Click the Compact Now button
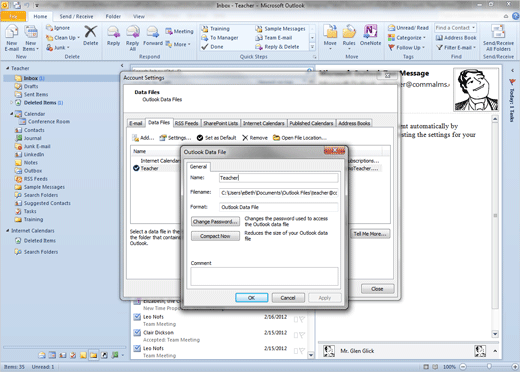This screenshot has height=372, width=520. pos(215,236)
